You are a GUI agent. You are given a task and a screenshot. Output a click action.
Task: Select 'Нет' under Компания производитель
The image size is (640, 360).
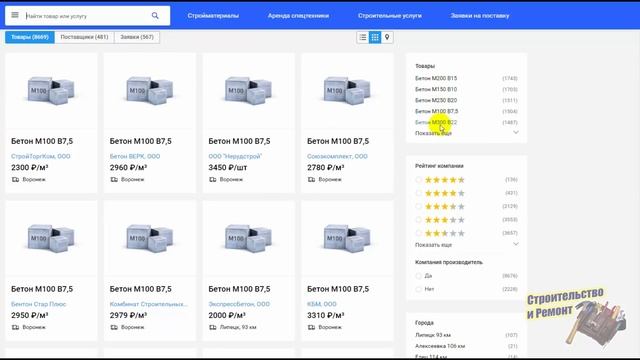pos(418,289)
